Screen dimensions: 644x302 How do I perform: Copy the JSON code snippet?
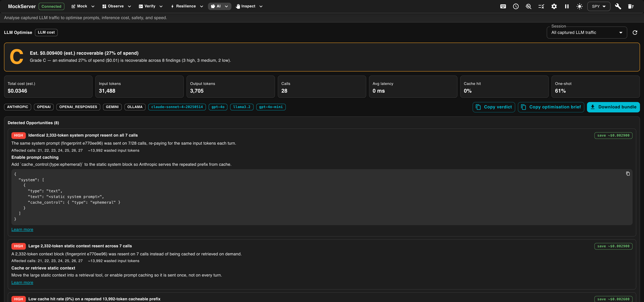[x=628, y=174]
